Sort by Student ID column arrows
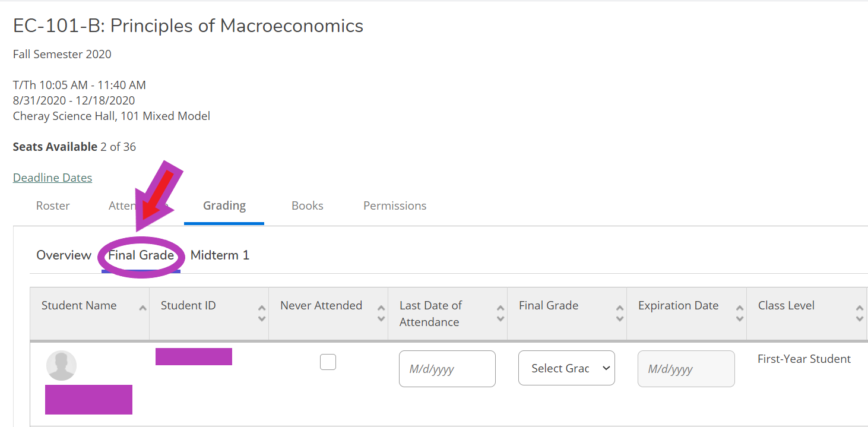868x427 pixels. 262,313
